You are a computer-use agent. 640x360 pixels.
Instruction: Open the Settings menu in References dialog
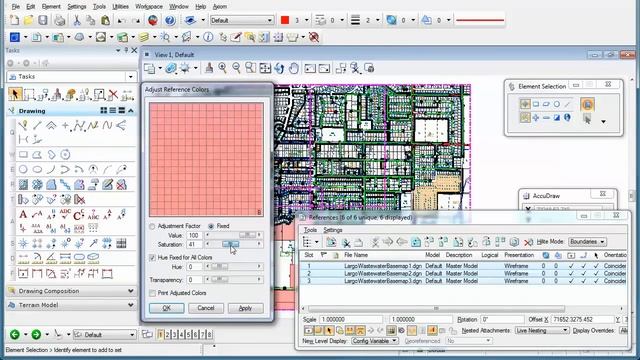333,230
